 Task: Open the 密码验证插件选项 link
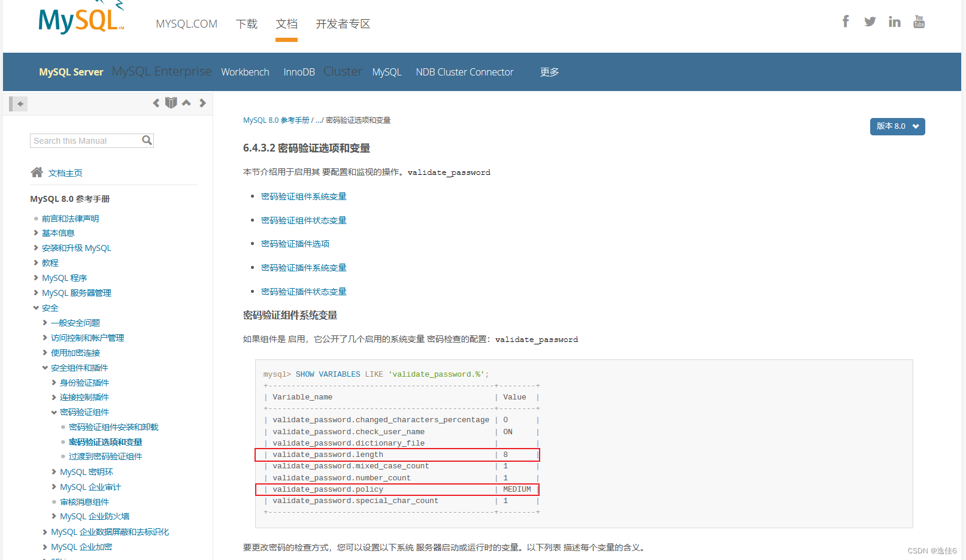(295, 244)
